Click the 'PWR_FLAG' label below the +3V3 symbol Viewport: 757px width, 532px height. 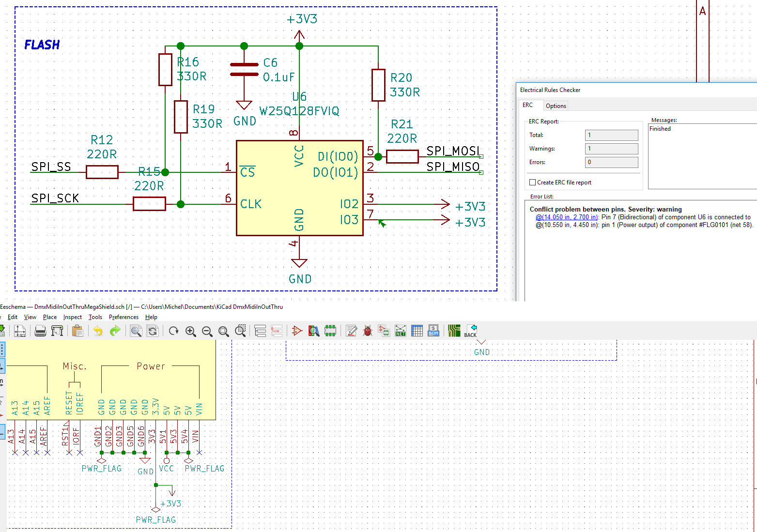[x=156, y=520]
